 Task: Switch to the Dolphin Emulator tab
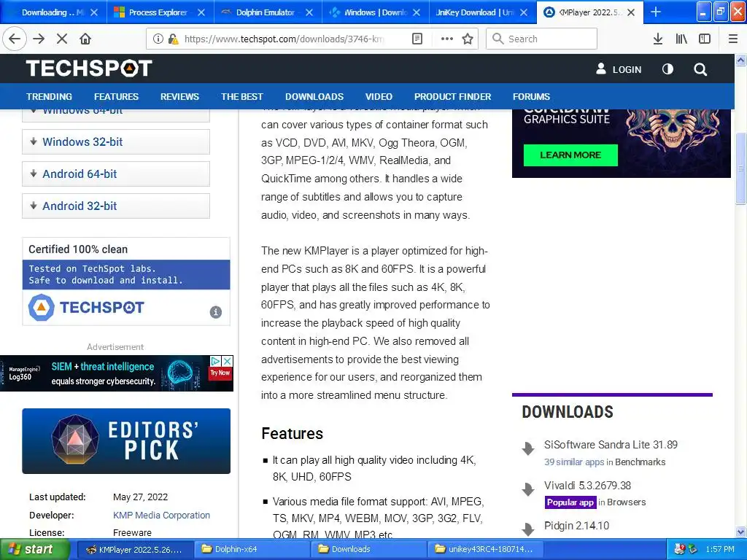pyautogui.click(x=268, y=12)
